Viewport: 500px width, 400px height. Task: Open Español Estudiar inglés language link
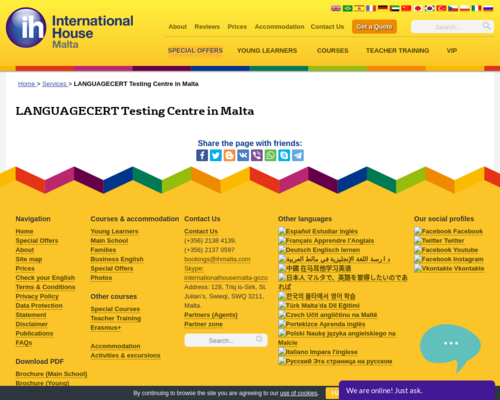(x=318, y=231)
